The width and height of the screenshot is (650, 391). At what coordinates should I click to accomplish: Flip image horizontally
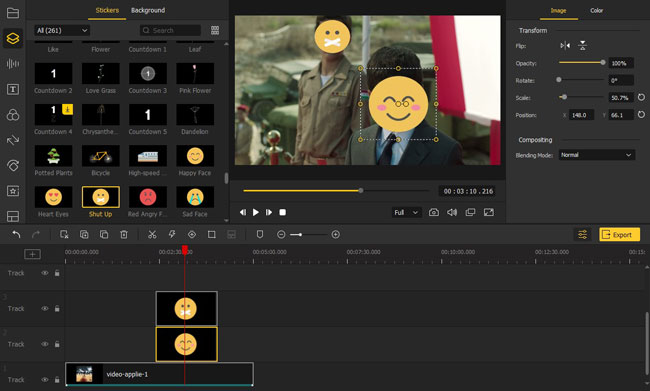click(x=565, y=46)
